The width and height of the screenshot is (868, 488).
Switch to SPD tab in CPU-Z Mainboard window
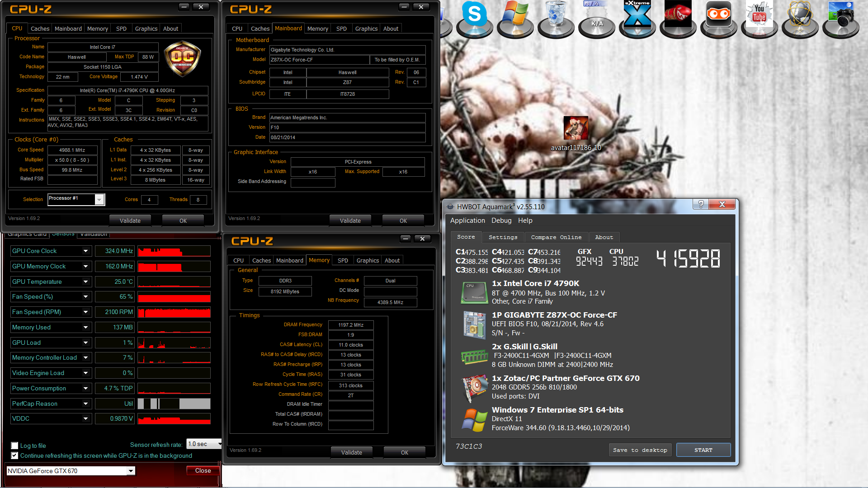point(341,28)
